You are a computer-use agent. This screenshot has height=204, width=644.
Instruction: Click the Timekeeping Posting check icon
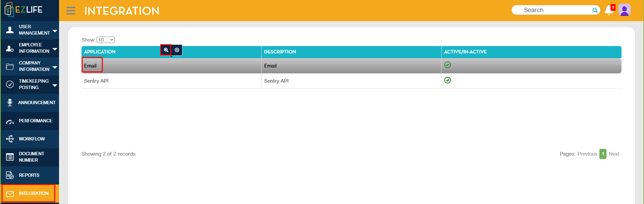coord(10,84)
